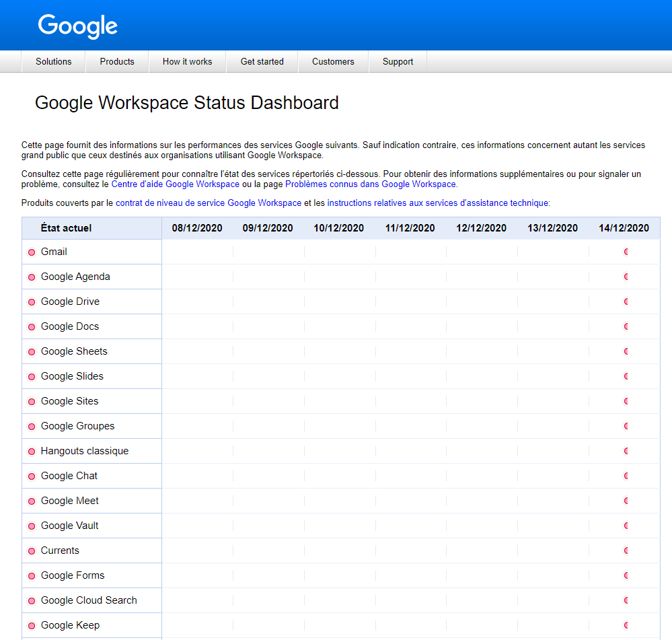
Task: Open the Products menu
Action: click(117, 61)
